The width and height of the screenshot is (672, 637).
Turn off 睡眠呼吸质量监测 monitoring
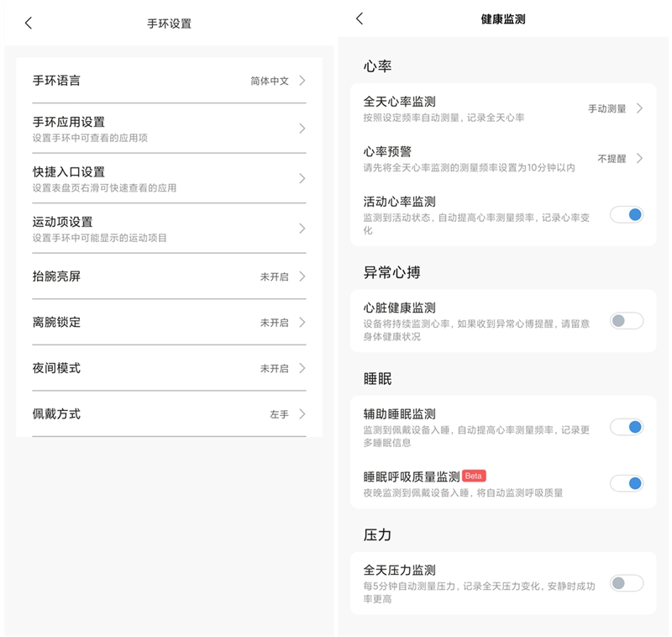point(625,484)
